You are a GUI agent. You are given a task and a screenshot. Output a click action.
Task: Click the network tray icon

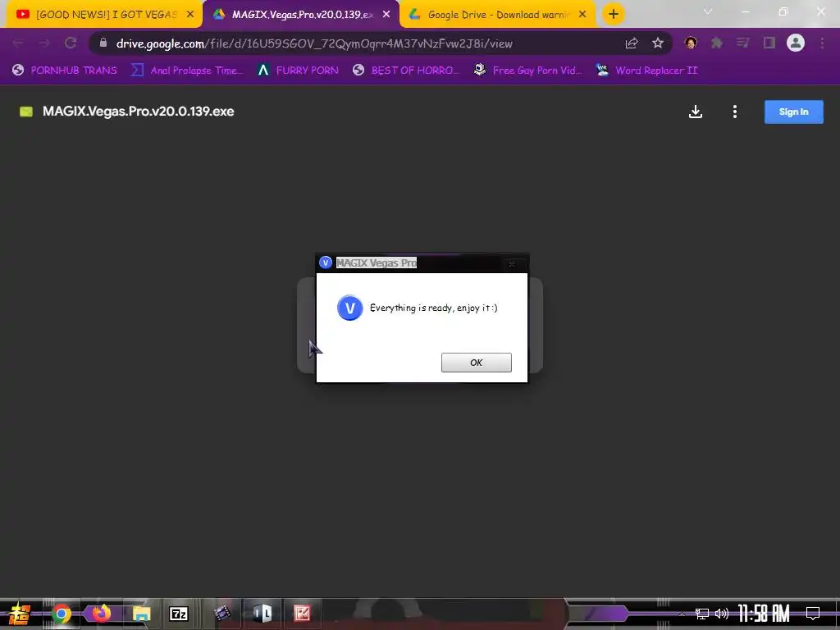(x=702, y=614)
